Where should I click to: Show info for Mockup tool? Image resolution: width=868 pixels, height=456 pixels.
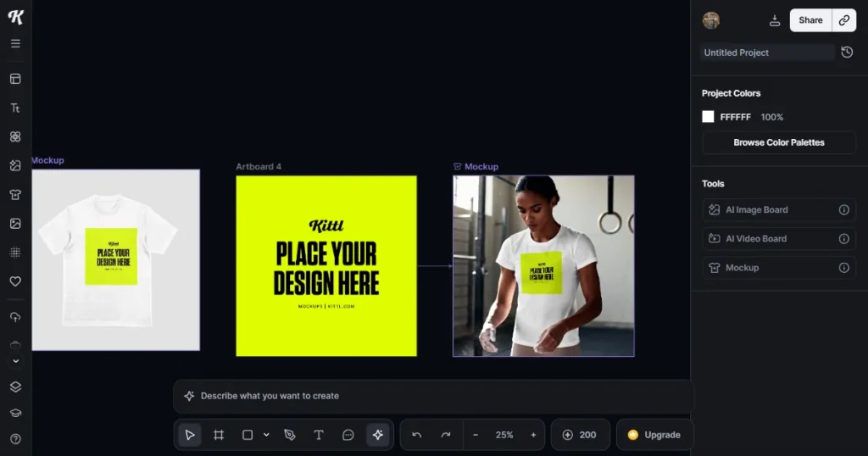coord(844,268)
